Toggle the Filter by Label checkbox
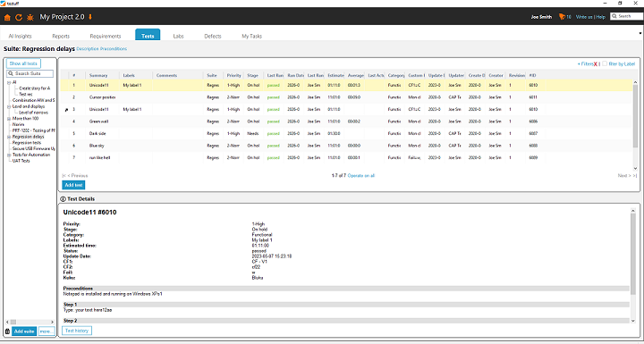This screenshot has height=344, width=644. point(605,63)
